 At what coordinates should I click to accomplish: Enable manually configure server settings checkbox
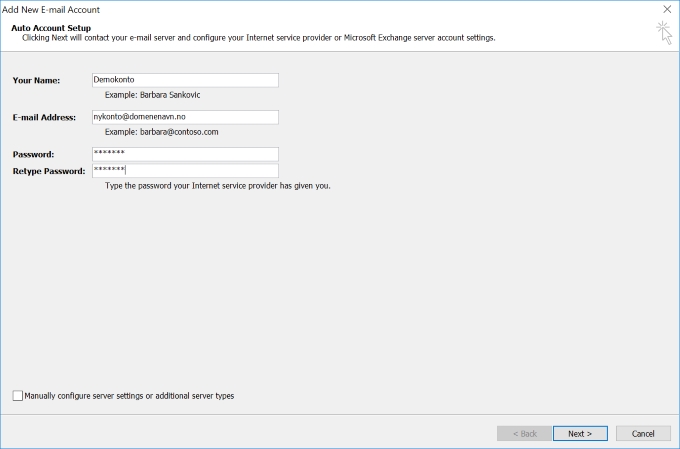[18, 396]
